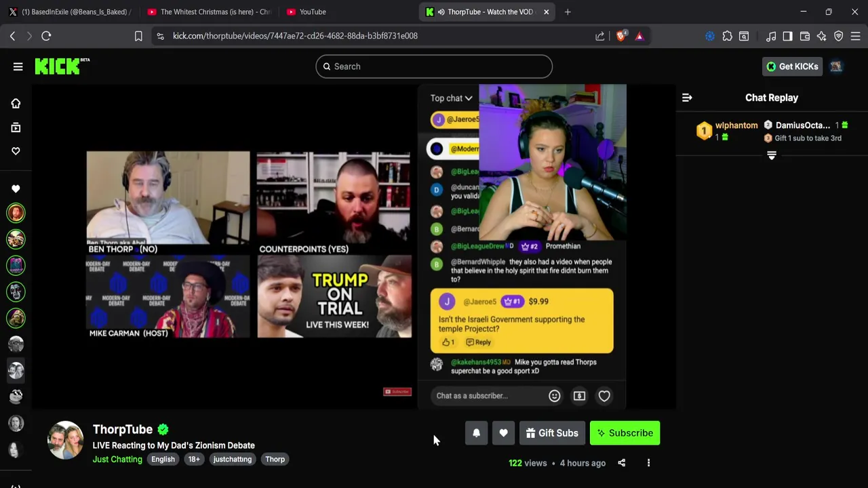Switch to the YouTube tab
This screenshot has width=868, height=488.
point(346,12)
